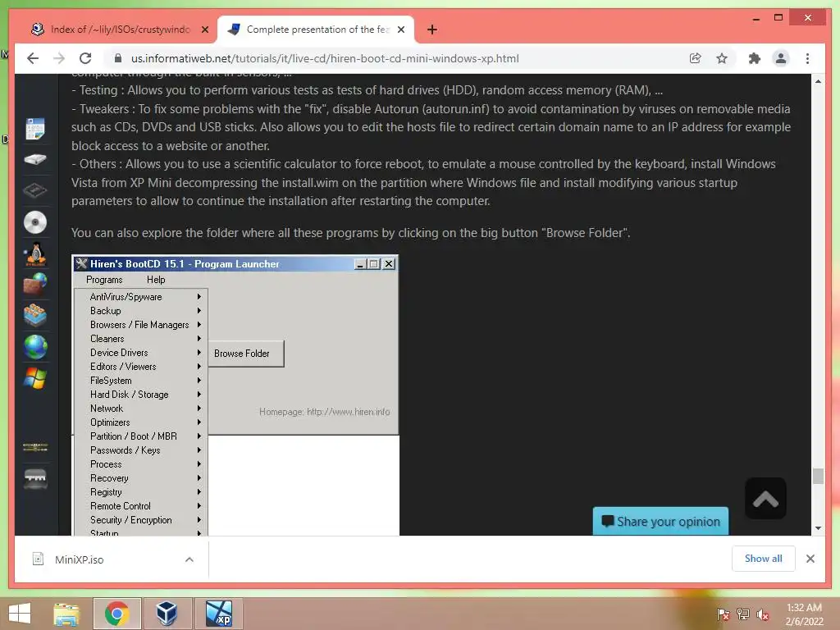840x630 pixels.
Task: Click the blue stacked blocks virtualization icon
Action: pos(34,315)
